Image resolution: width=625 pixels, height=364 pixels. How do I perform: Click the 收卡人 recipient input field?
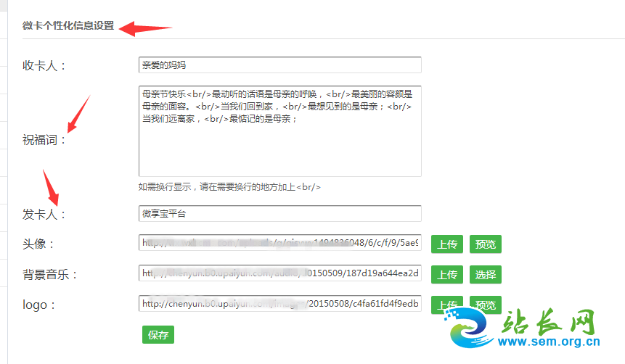pos(279,65)
